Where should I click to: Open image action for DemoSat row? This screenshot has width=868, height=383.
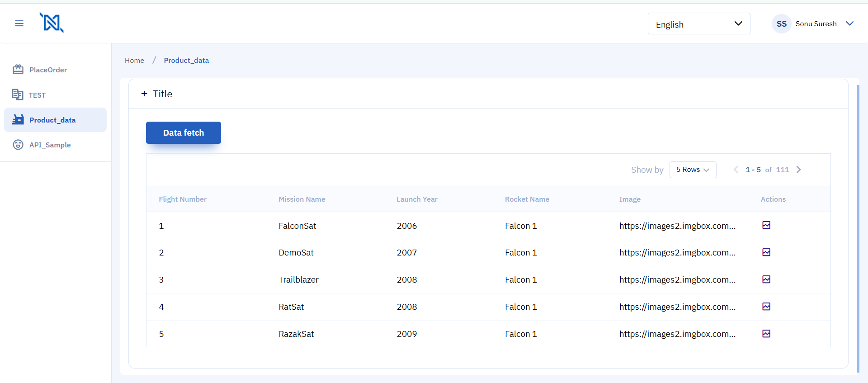[766, 252]
